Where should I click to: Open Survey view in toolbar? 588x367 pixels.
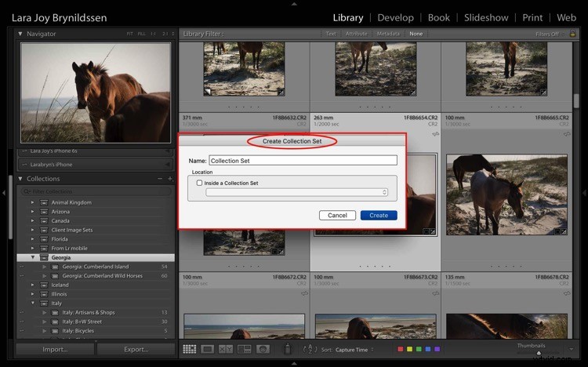click(244, 350)
